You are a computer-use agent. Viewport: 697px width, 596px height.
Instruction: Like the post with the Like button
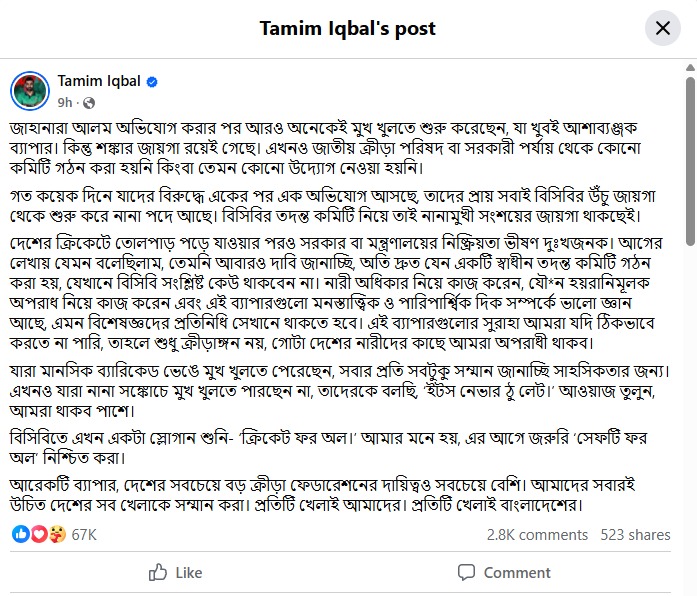(x=175, y=572)
